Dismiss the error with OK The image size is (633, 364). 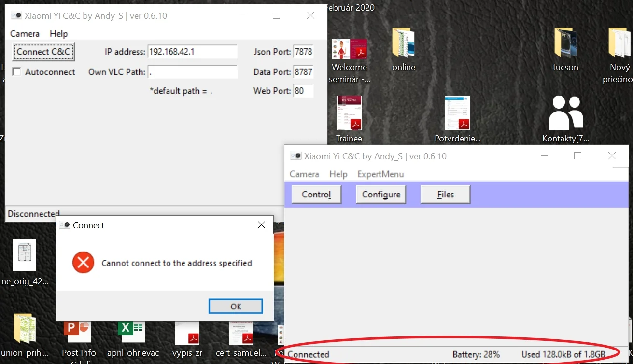(236, 307)
